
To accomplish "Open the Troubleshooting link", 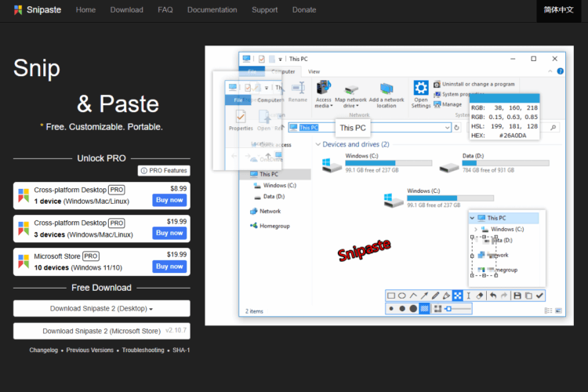I will click(143, 350).
